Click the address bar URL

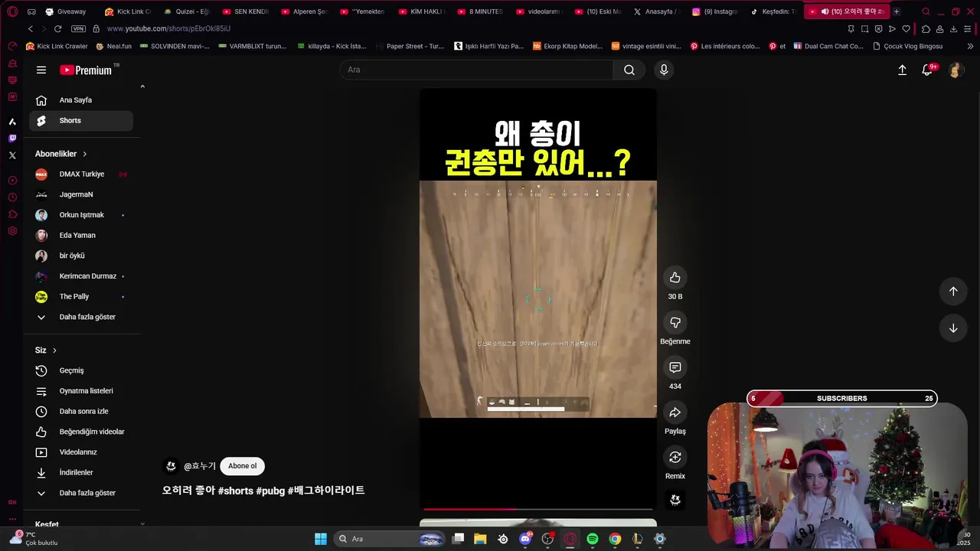point(168,28)
